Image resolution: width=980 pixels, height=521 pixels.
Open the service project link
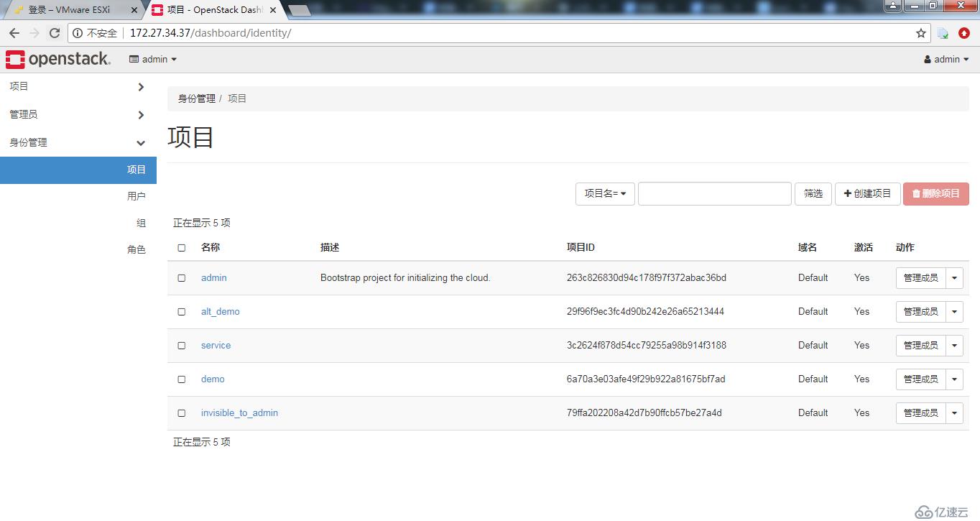tap(216, 346)
